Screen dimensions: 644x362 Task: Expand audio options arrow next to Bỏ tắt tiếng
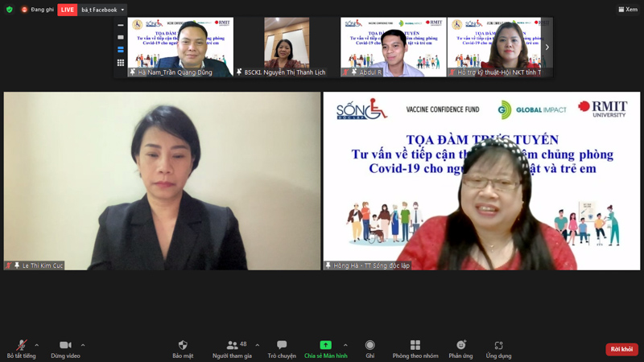pos(36,345)
